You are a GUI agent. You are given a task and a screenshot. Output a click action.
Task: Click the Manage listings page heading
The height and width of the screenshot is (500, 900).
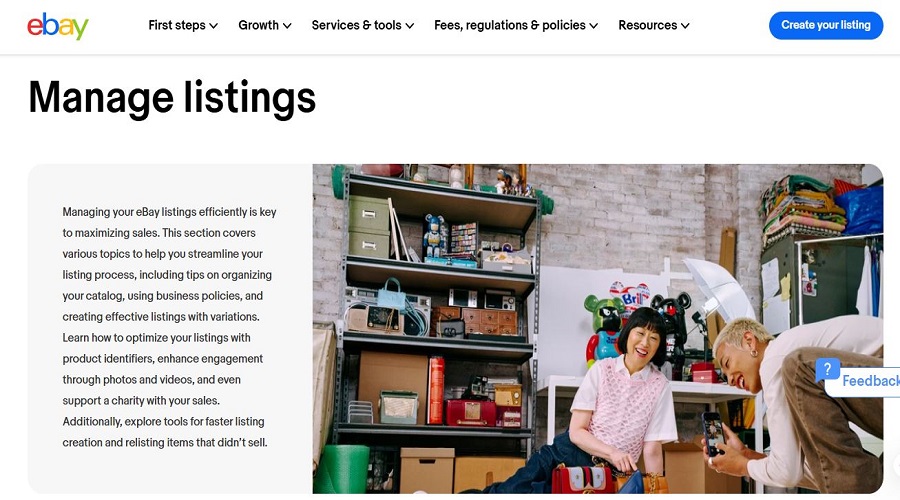pos(172,97)
